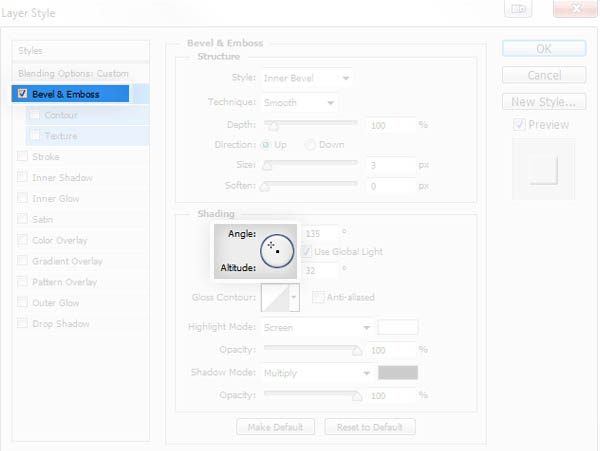Select the Down direction radio button
Viewport: 600px width, 451px height.
pyautogui.click(x=311, y=145)
